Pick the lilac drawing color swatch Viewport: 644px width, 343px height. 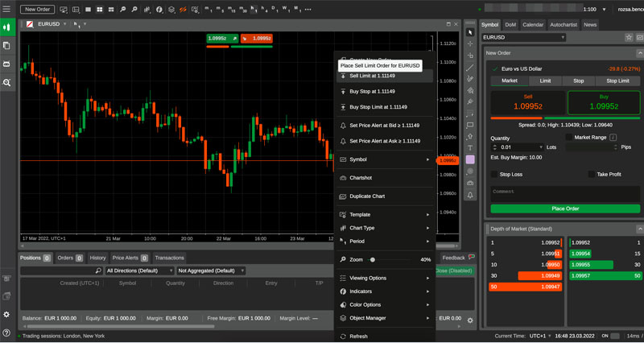tap(470, 159)
